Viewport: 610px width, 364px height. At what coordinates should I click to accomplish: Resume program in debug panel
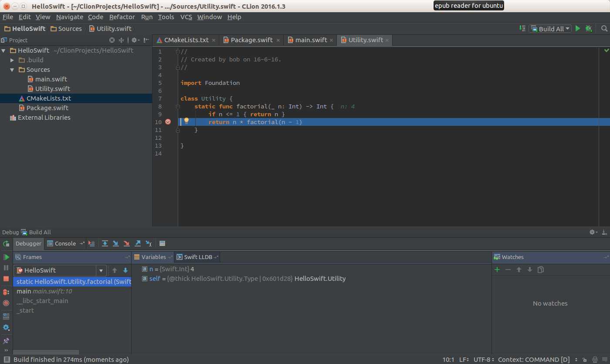click(x=6, y=257)
